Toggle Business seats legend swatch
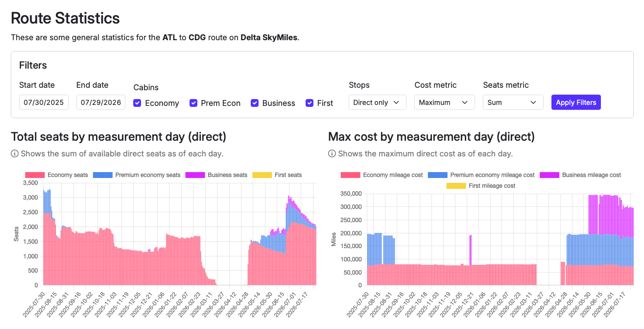This screenshot has width=644, height=329. point(195,175)
